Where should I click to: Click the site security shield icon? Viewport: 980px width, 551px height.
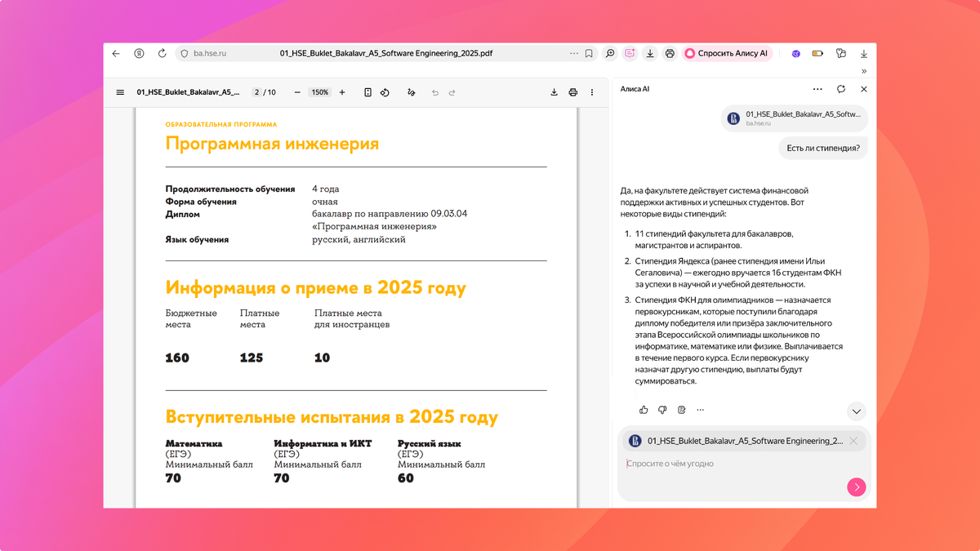tap(184, 54)
